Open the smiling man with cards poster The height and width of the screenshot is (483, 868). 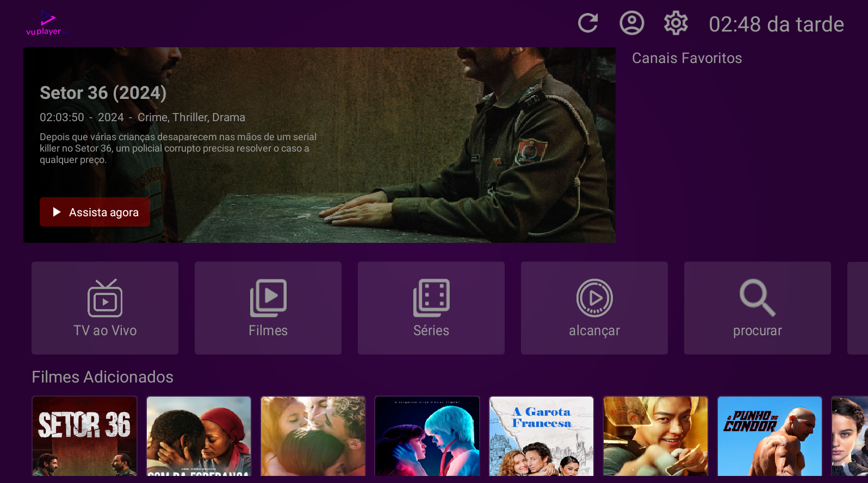(655, 436)
